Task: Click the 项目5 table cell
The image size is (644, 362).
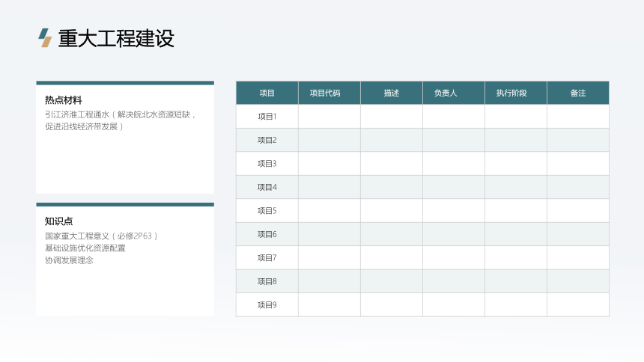Action: [x=267, y=211]
